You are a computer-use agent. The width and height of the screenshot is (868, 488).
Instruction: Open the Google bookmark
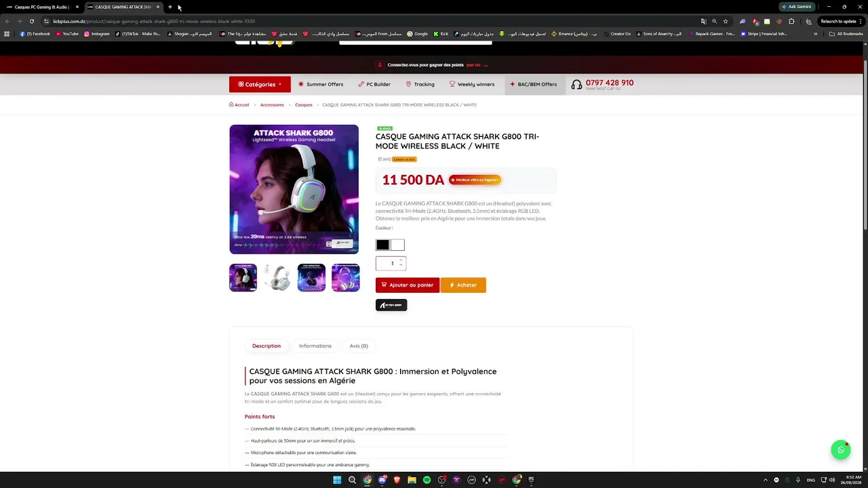point(417,33)
